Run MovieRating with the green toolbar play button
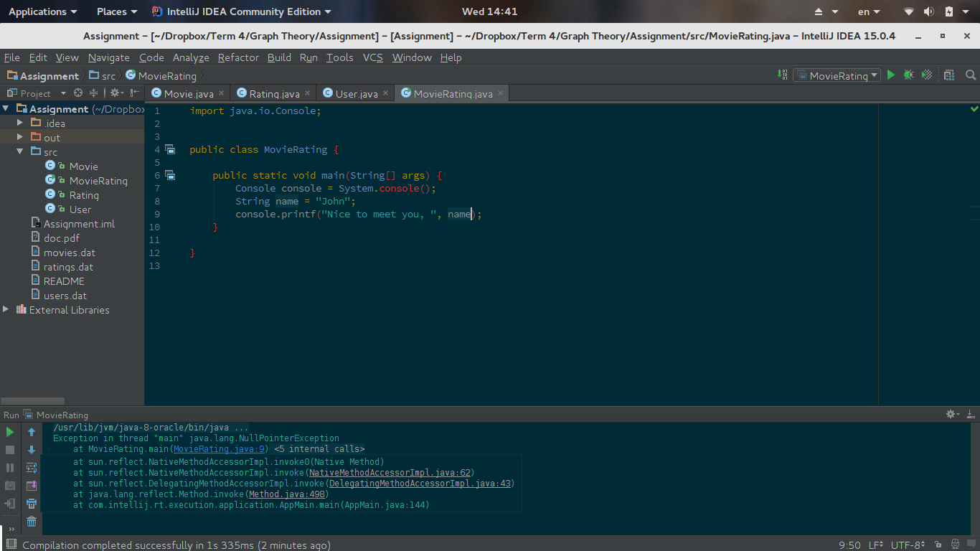This screenshot has width=980, height=551. (891, 75)
